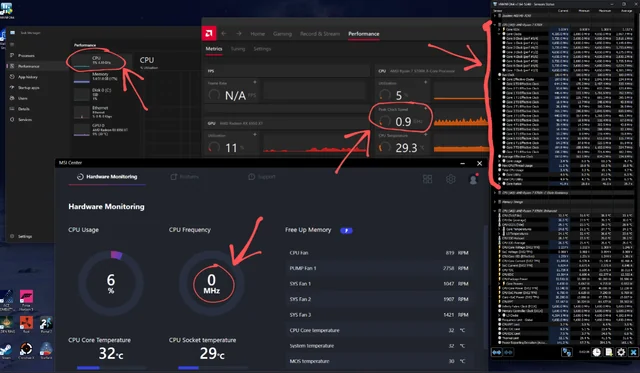Click the red AMD logo icon
The image size is (640, 373).
click(209, 33)
